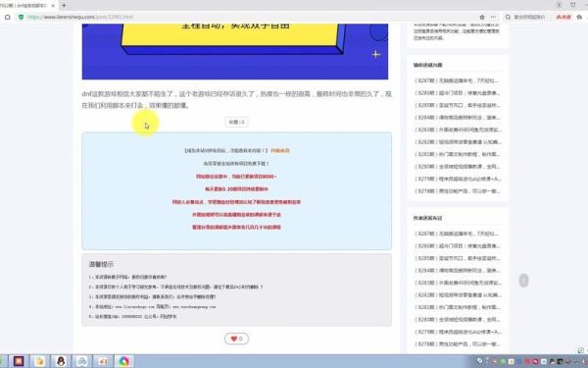Click the browser search input field
588x368 pixels.
(x=529, y=17)
